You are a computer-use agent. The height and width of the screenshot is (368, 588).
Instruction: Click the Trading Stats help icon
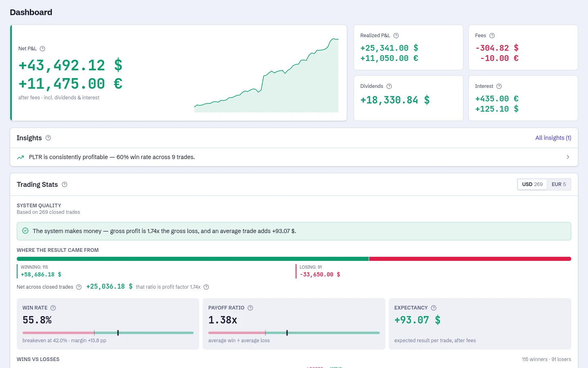coord(65,184)
